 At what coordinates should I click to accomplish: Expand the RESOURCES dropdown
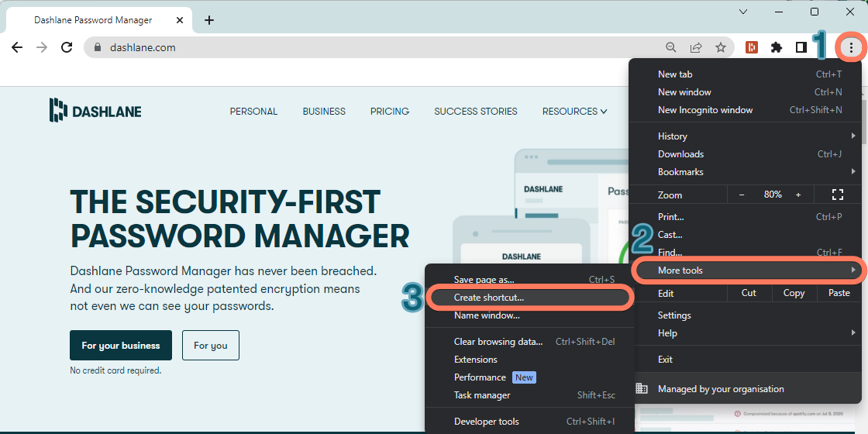pyautogui.click(x=574, y=112)
